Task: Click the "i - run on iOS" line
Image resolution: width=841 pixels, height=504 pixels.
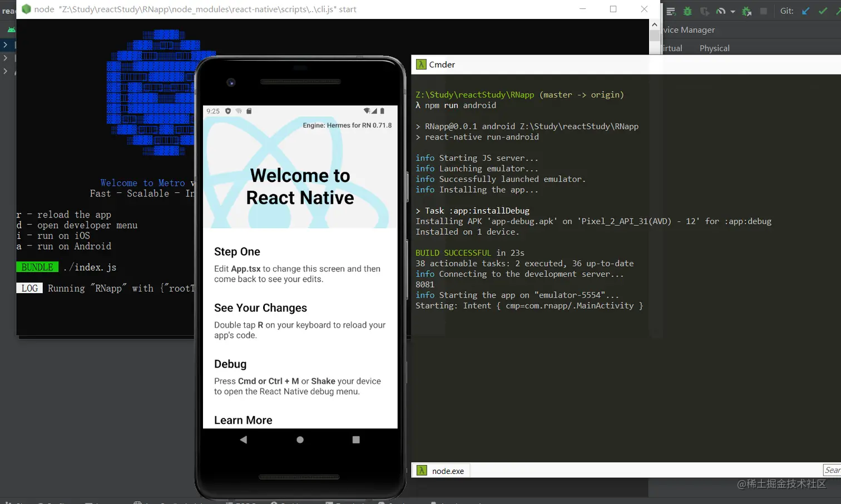Action: (53, 236)
